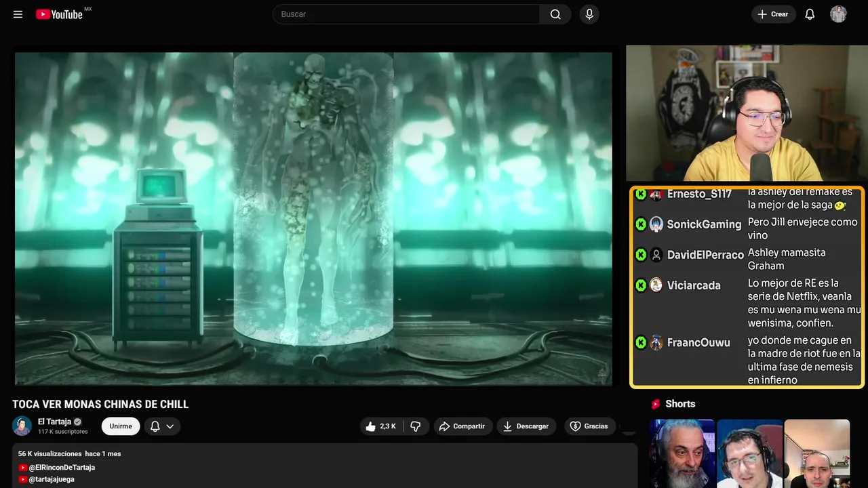Click SonickGaming's avatar in chat

coord(656,224)
